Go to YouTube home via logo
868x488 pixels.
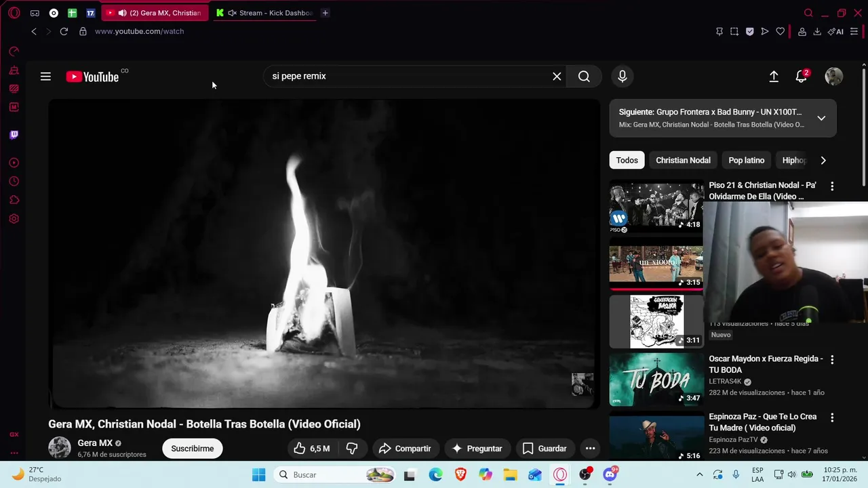(92, 77)
